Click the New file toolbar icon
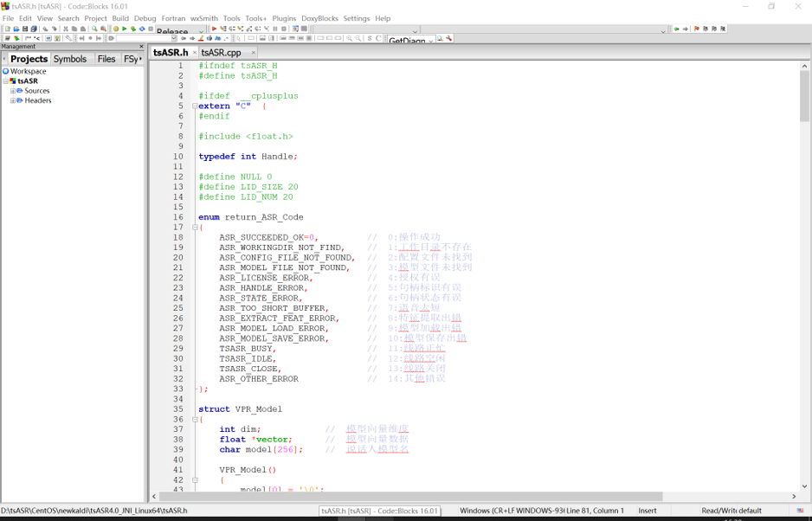Viewport: 812px width, 521px height. tap(8, 29)
